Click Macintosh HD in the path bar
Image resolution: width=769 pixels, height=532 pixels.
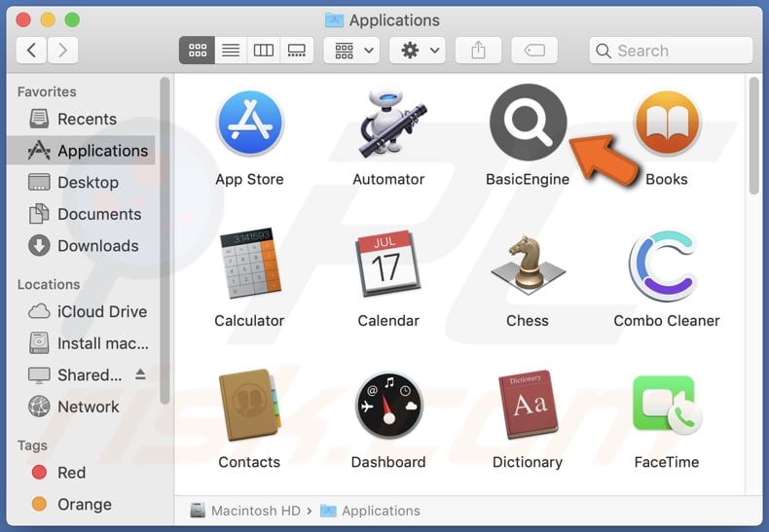pos(245,511)
